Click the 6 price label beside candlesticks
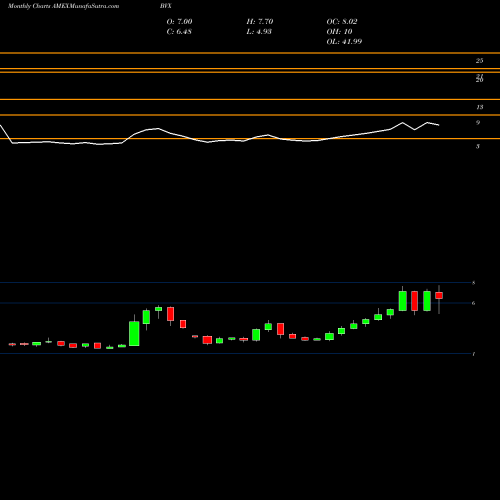Viewport: 500px width, 500px height. click(473, 303)
